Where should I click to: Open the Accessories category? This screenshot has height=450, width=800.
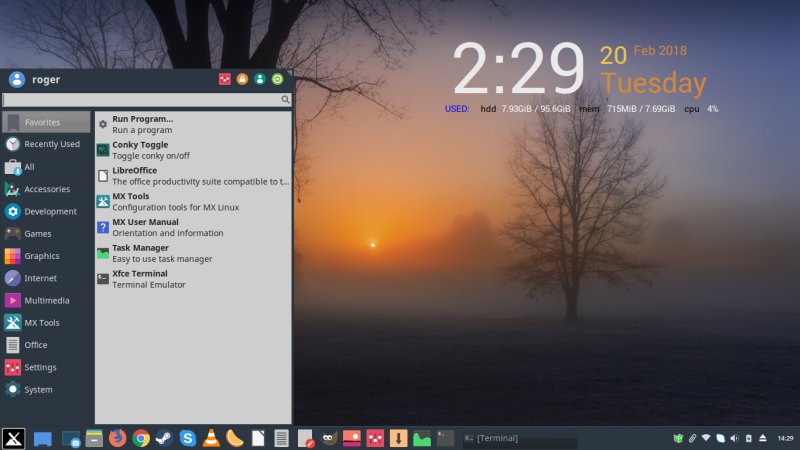tap(46, 189)
